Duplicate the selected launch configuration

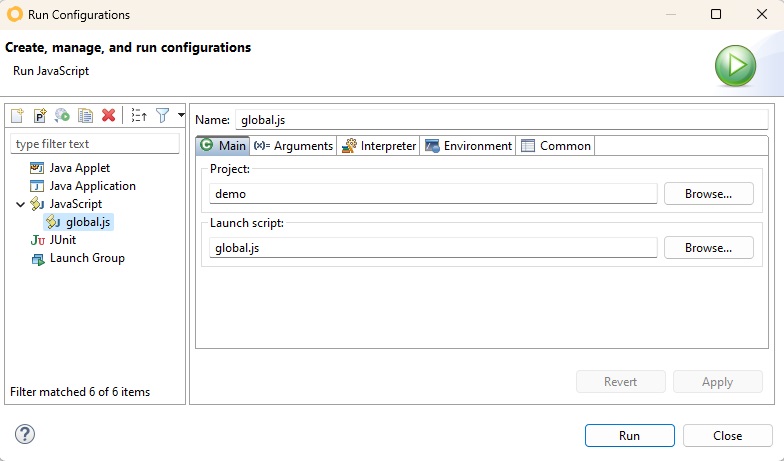tap(85, 116)
